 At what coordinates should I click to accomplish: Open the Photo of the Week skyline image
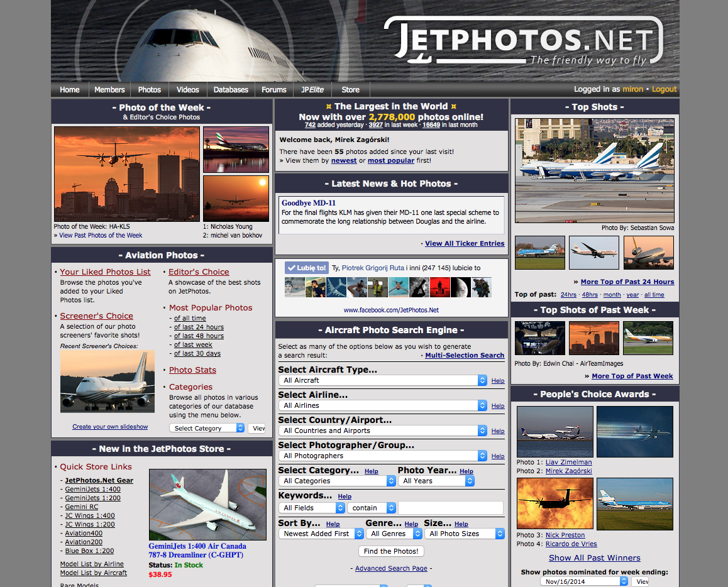127,174
